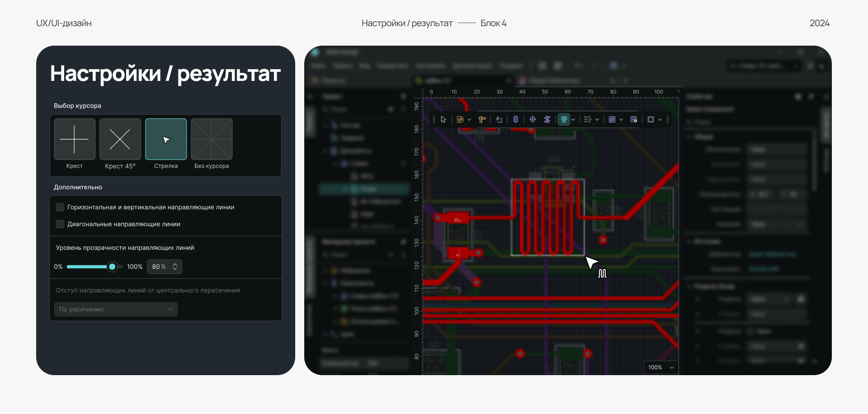Pick the orange ruler measurement tool
Screen dimensions: 868x414
point(482,120)
